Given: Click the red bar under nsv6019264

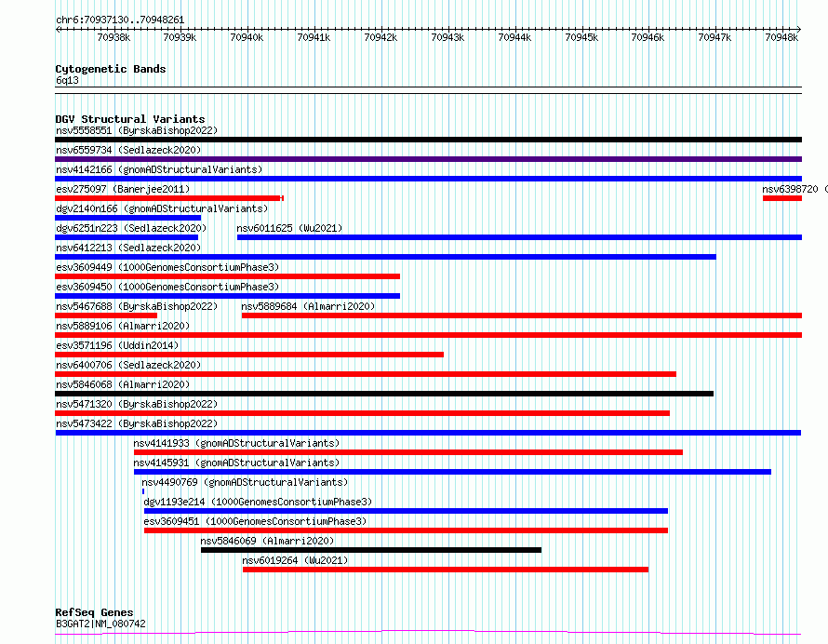Looking at the screenshot, I should pos(446,570).
